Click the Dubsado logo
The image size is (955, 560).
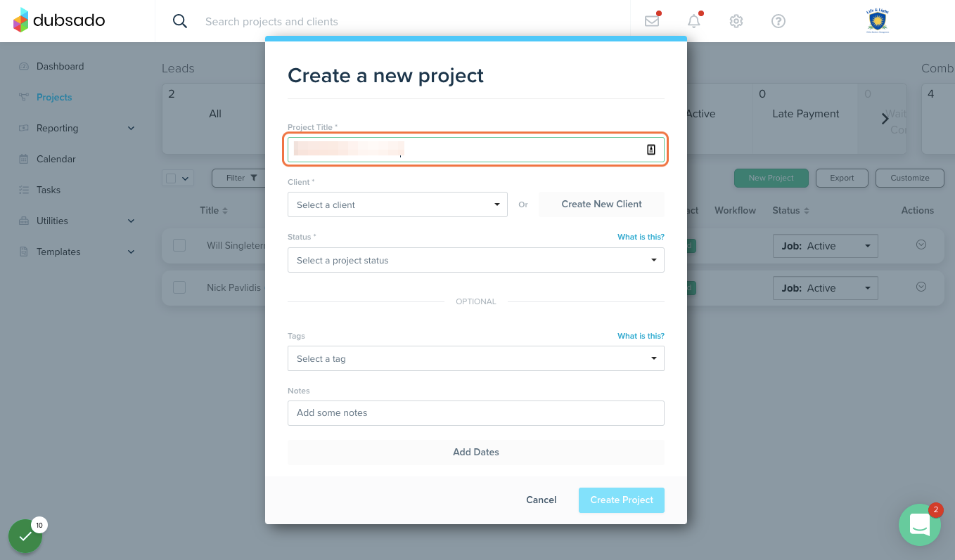coord(59,20)
